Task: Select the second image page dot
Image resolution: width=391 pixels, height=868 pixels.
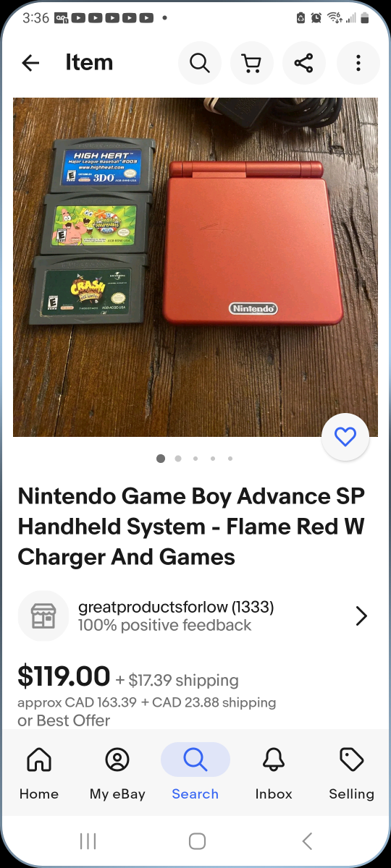Action: (x=178, y=459)
